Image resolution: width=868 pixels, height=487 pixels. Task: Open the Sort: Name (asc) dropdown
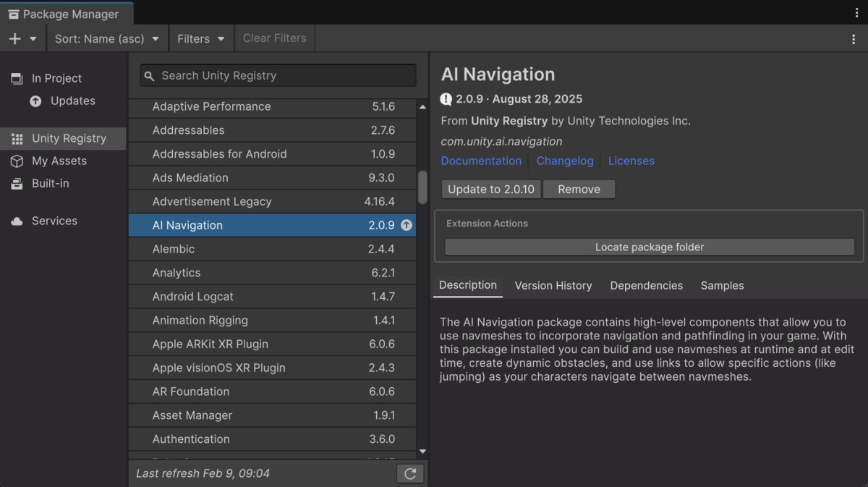click(x=107, y=38)
